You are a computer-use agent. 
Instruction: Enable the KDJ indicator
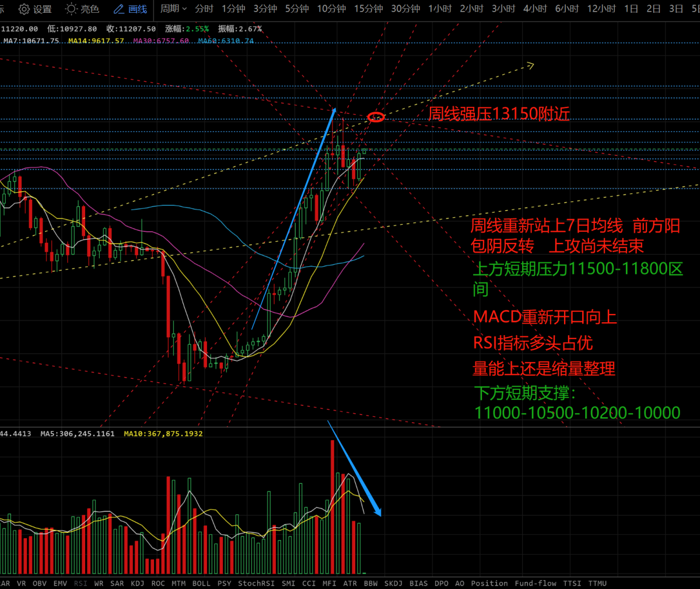coord(137,583)
